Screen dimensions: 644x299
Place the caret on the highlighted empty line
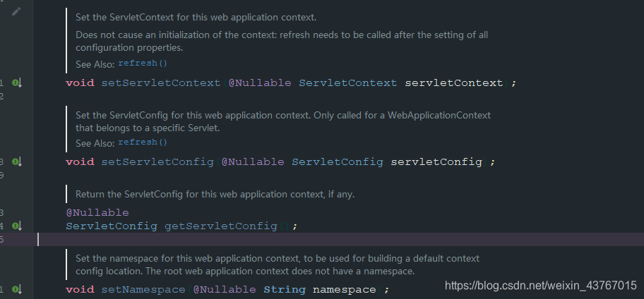point(340,240)
